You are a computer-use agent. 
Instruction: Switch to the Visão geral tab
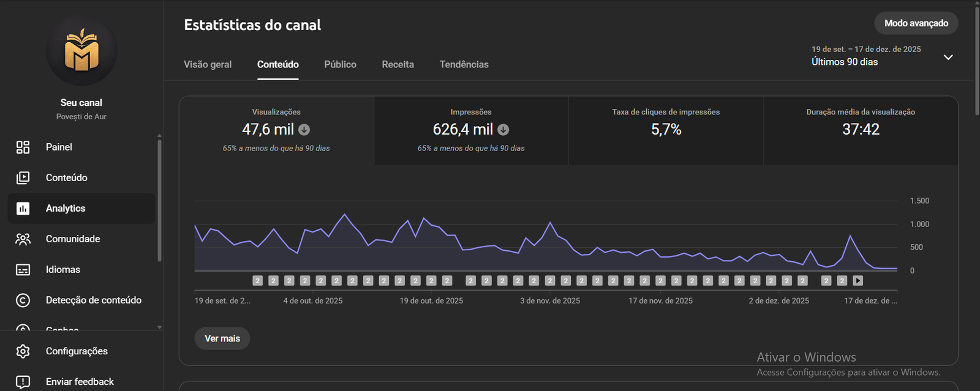208,64
